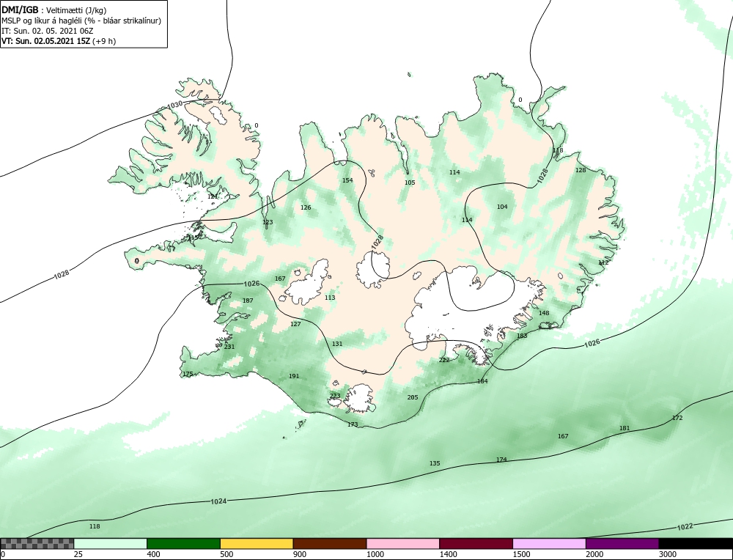Click the CAPE value 173 on the map

(x=353, y=424)
